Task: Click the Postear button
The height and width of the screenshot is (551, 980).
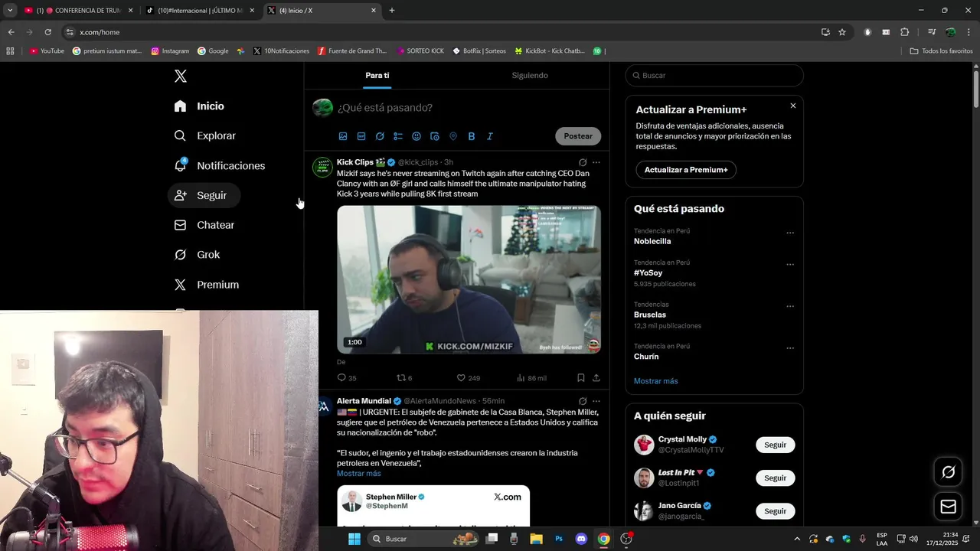Action: pyautogui.click(x=578, y=136)
